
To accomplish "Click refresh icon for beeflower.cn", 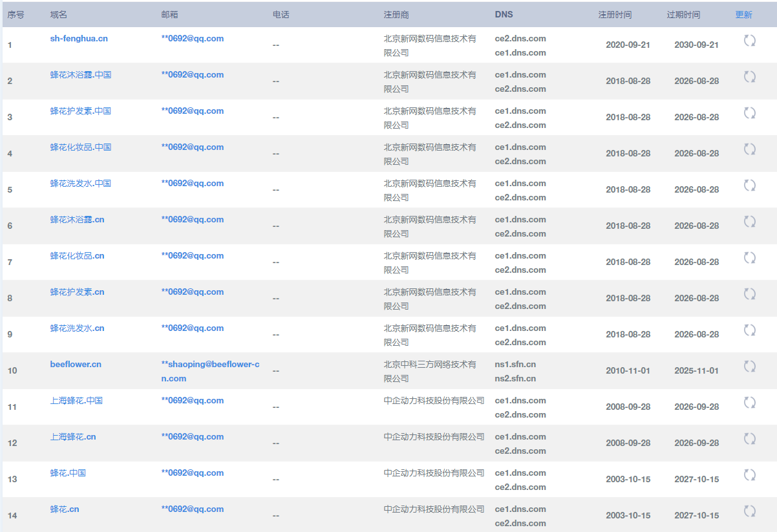I will click(750, 367).
